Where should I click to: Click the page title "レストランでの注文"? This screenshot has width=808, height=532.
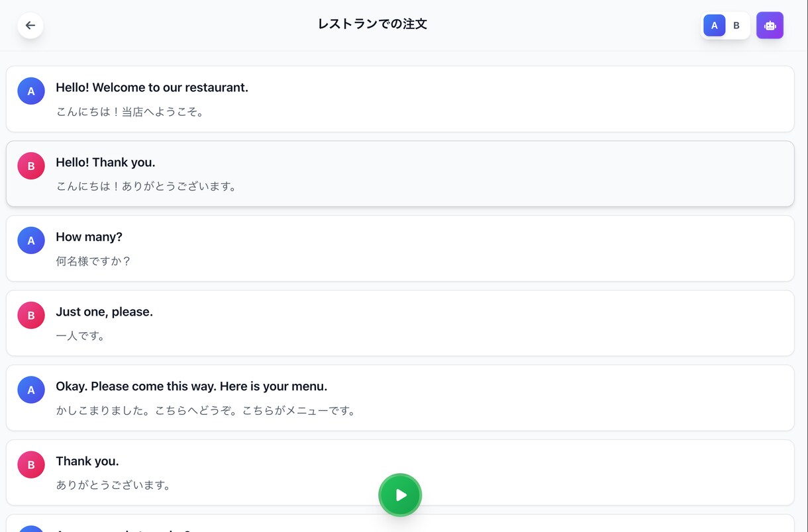(372, 24)
